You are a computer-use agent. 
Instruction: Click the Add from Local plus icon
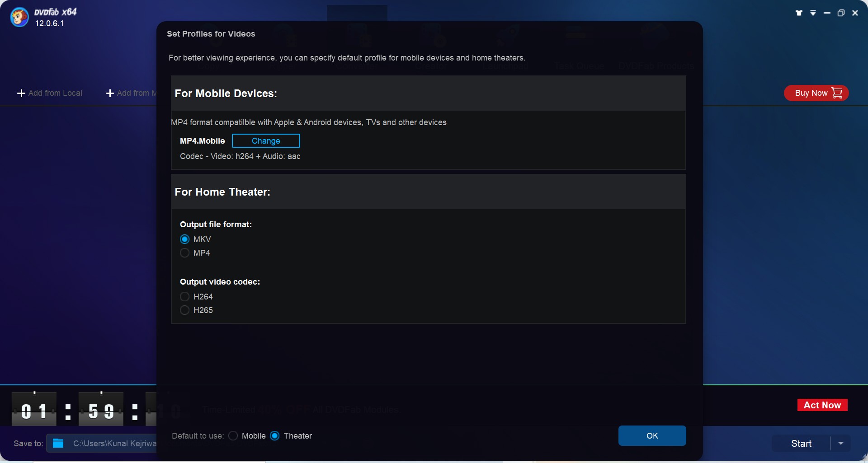[x=21, y=93]
